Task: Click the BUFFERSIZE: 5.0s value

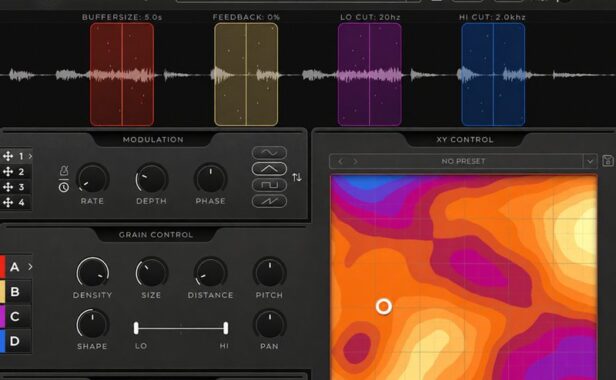Action: [x=122, y=17]
